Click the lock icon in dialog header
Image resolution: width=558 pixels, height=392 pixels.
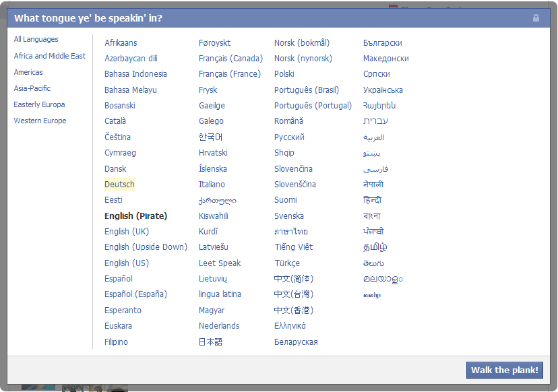tap(536, 18)
